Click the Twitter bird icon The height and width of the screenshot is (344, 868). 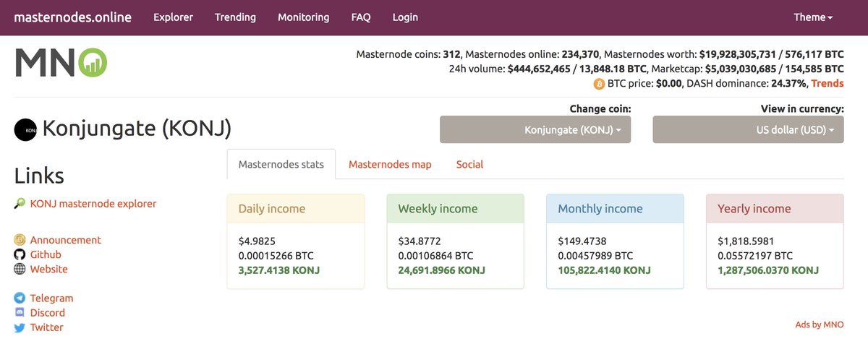point(20,327)
